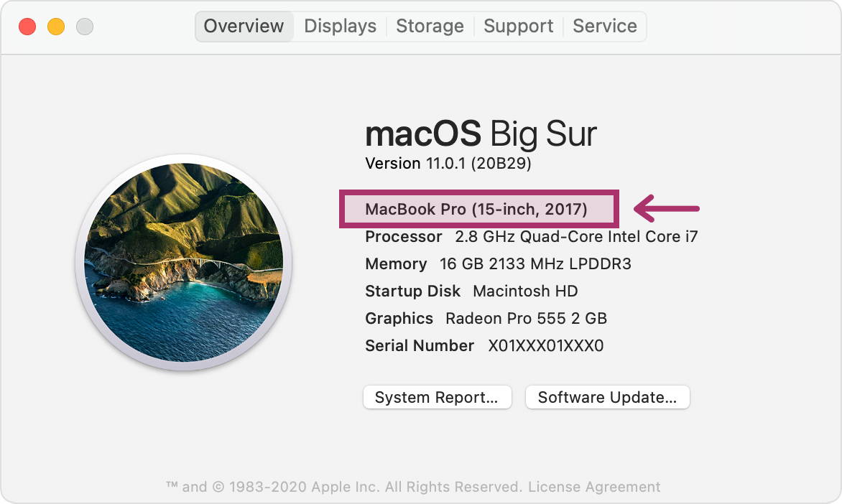Select the Storage tab

(430, 27)
